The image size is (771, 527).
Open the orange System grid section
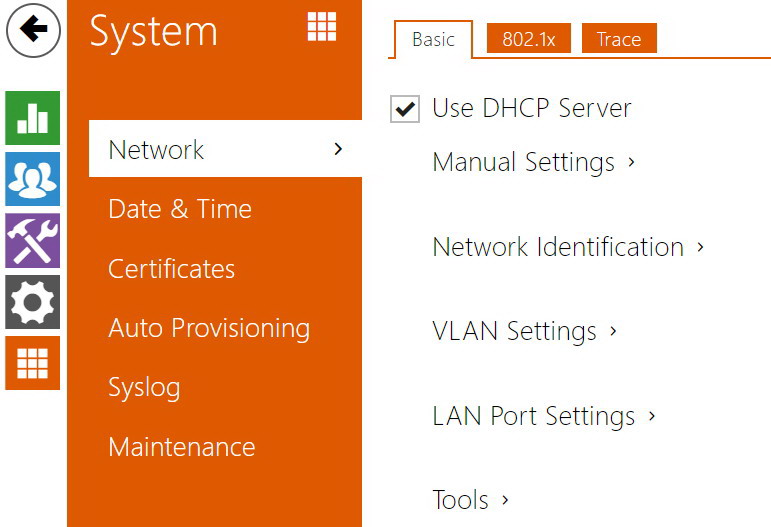[x=32, y=363]
